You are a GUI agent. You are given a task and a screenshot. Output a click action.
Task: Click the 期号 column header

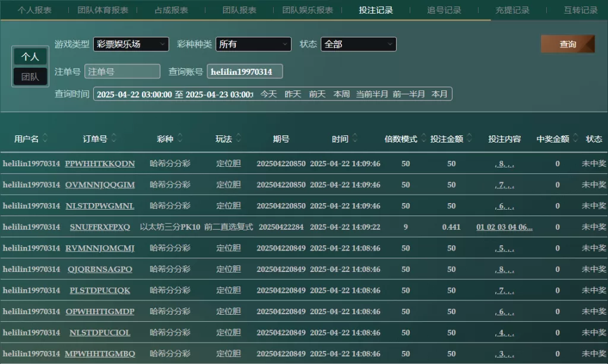click(281, 139)
